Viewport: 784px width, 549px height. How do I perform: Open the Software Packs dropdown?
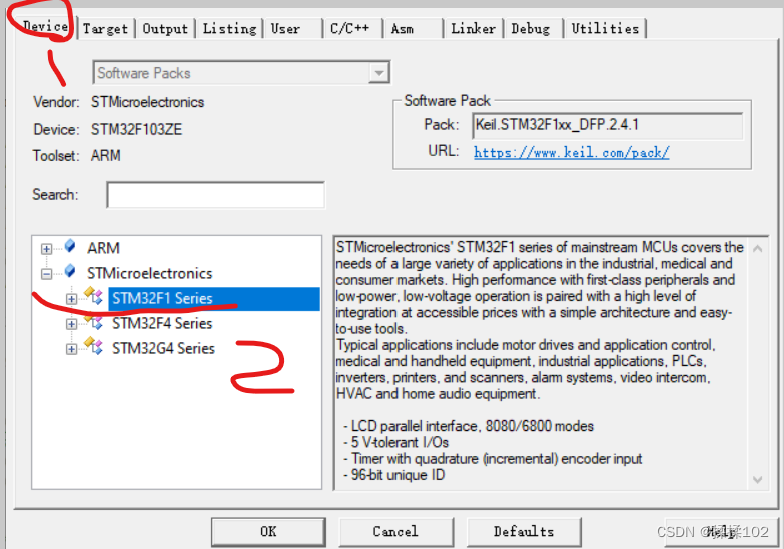tap(379, 73)
